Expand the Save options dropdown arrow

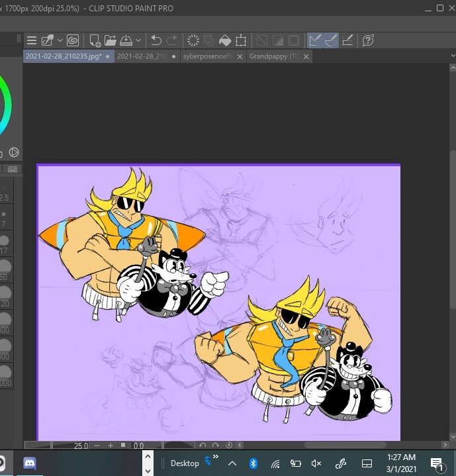138,40
